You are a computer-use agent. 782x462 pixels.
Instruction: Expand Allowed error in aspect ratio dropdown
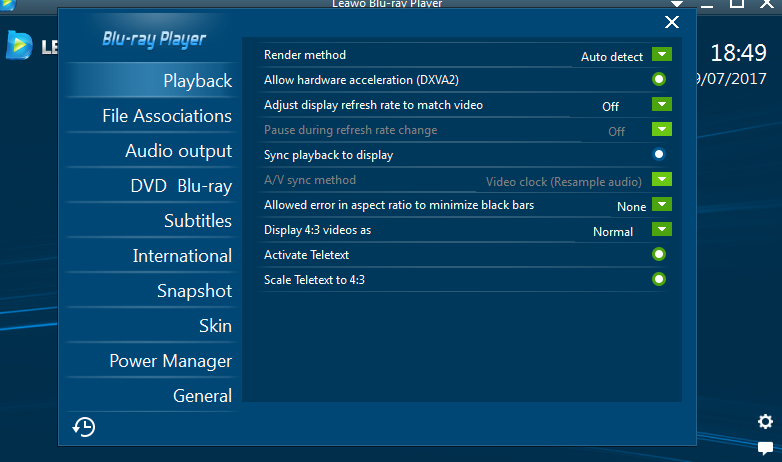(x=661, y=205)
